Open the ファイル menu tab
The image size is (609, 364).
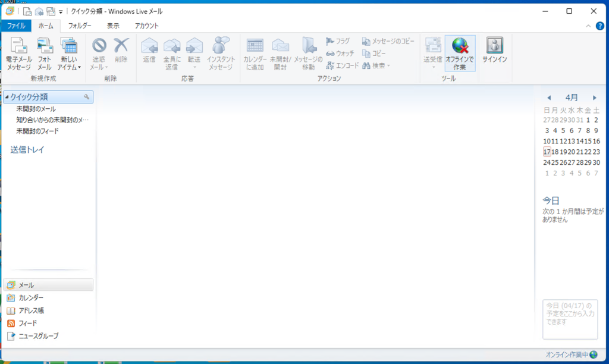tap(16, 26)
